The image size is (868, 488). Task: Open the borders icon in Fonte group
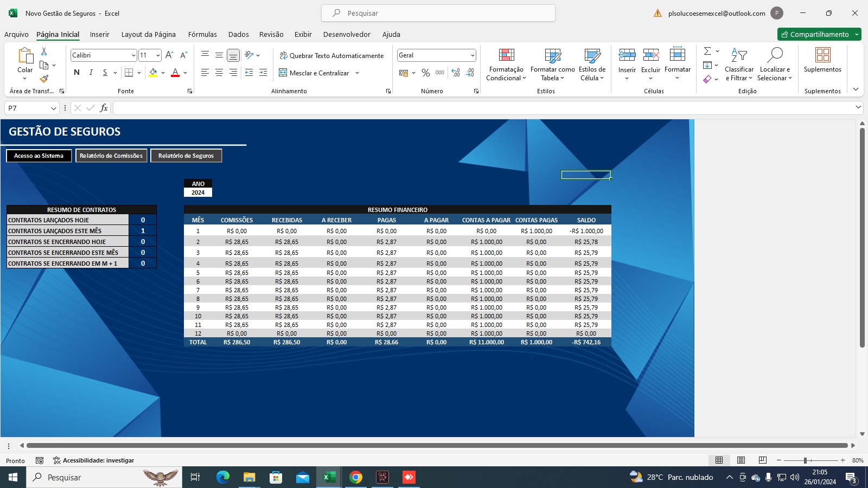129,73
